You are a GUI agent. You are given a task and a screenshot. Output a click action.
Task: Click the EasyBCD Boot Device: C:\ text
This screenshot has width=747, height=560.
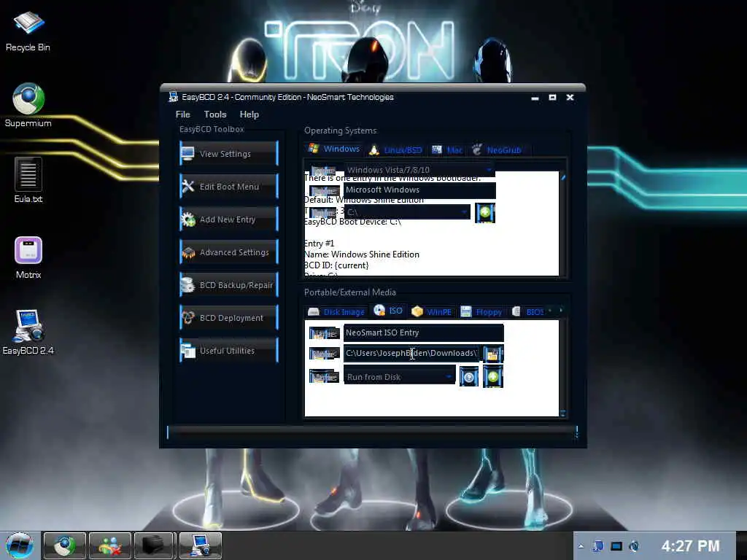(352, 222)
